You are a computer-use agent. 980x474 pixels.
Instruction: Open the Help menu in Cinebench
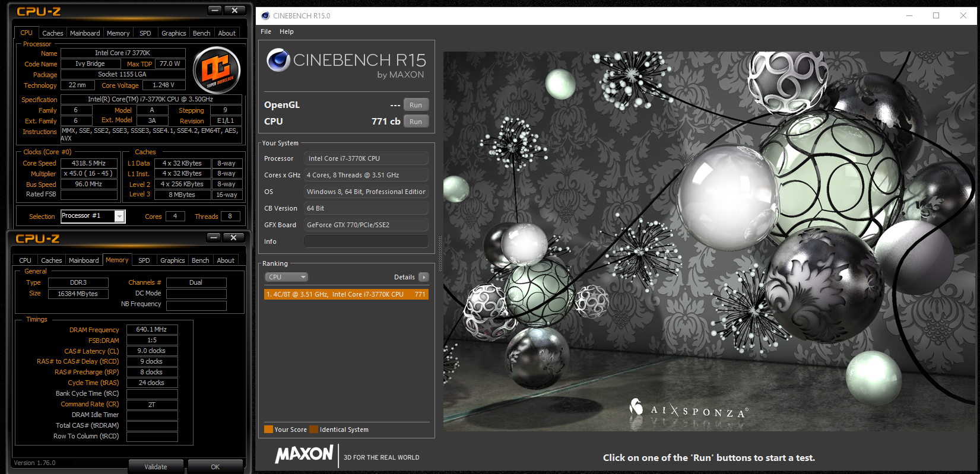click(x=287, y=31)
